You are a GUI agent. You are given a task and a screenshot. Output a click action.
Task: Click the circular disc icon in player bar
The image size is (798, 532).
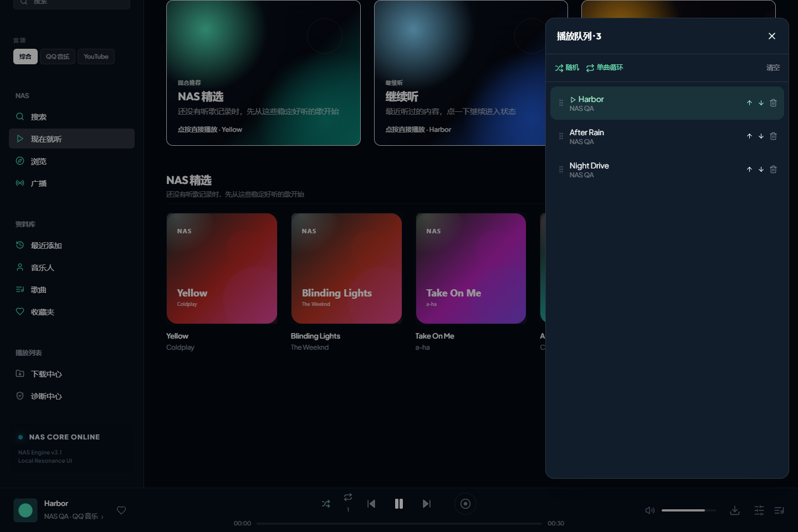point(465,504)
